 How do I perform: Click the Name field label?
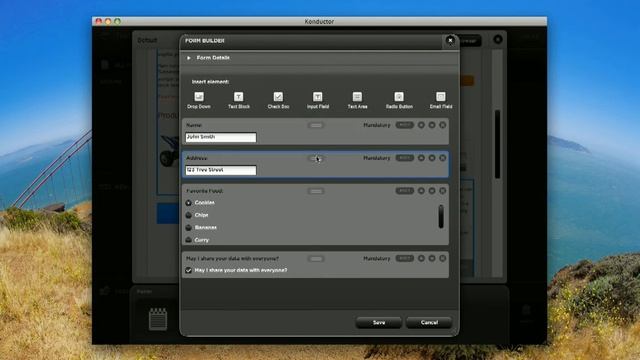[x=194, y=125]
